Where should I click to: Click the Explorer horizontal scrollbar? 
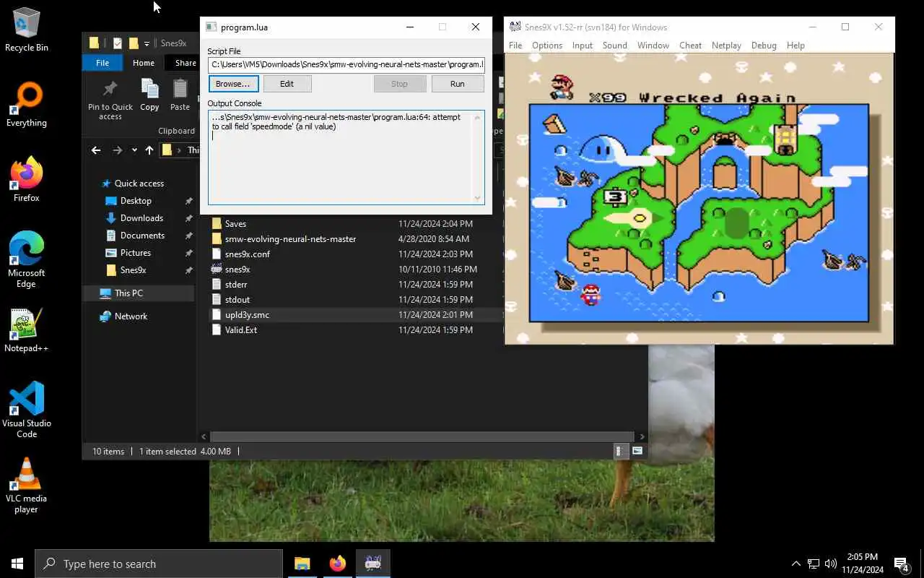[x=422, y=436]
